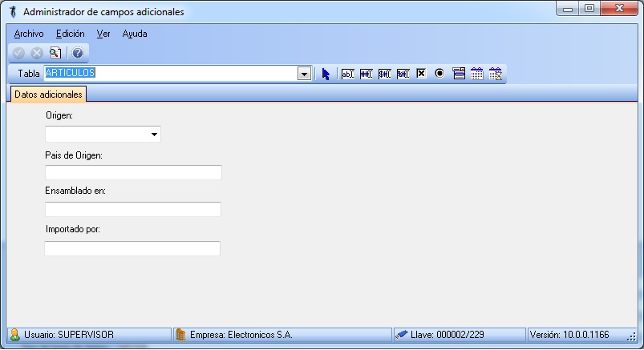Select the date-time calendar hourglass tool
Screen dimensions: 644x350
496,74
